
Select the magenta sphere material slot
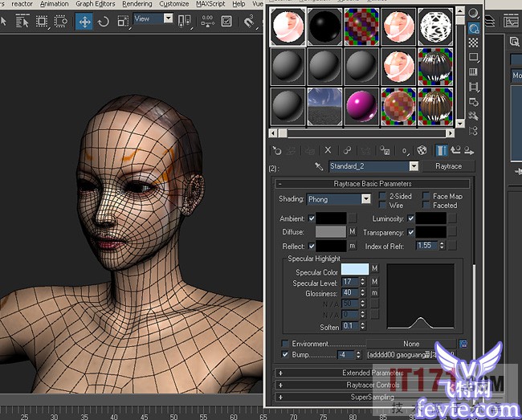pos(359,105)
